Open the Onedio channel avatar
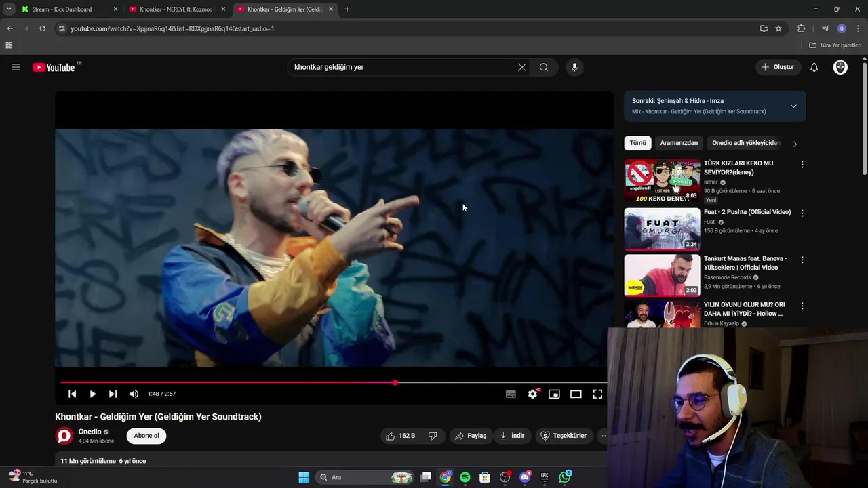Viewport: 868px width, 488px height. coord(64,436)
